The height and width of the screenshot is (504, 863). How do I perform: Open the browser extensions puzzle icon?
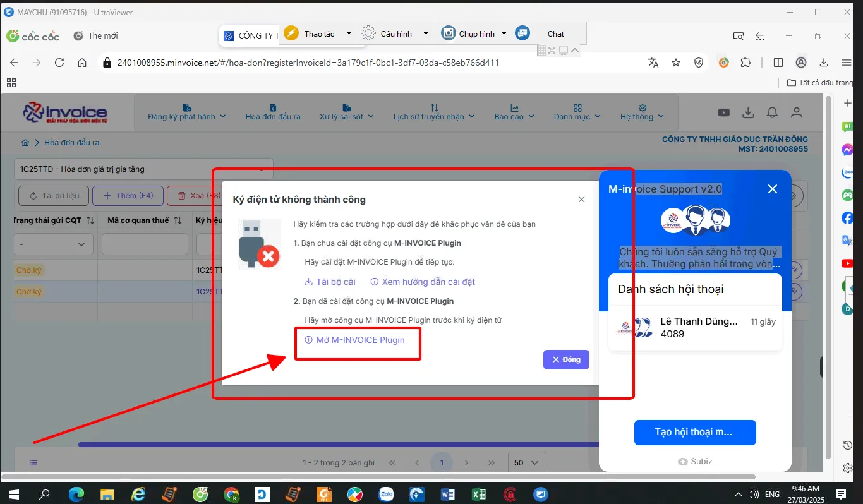[745, 63]
